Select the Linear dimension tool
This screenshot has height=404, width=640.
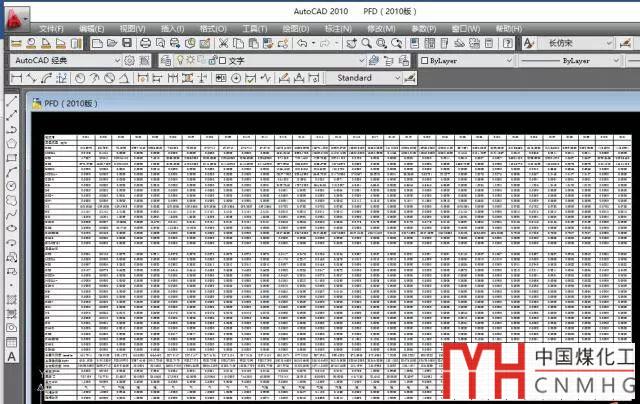pyautogui.click(x=16, y=78)
